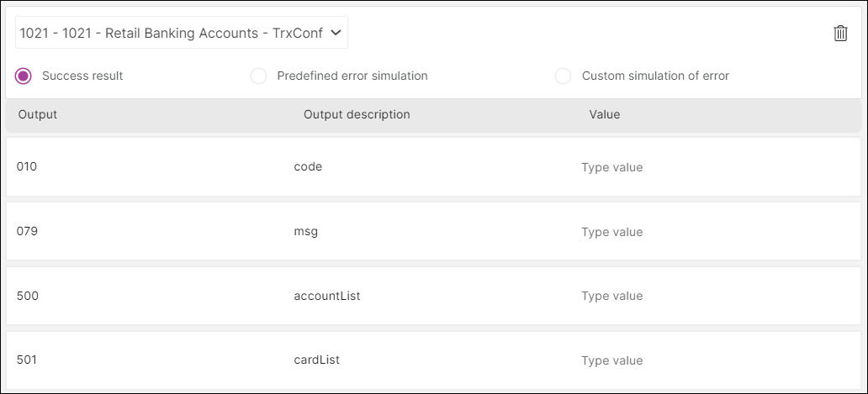The height and width of the screenshot is (394, 868).
Task: Delete the simulation with the trash icon
Action: pos(840,33)
